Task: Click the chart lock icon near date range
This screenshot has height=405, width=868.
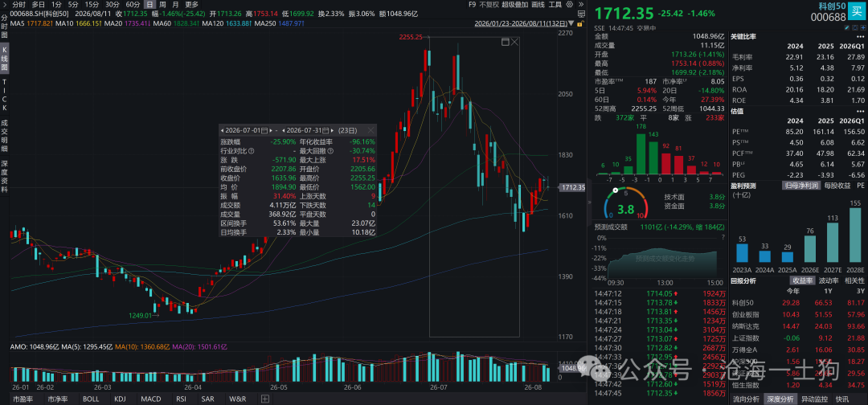Action: click(579, 24)
